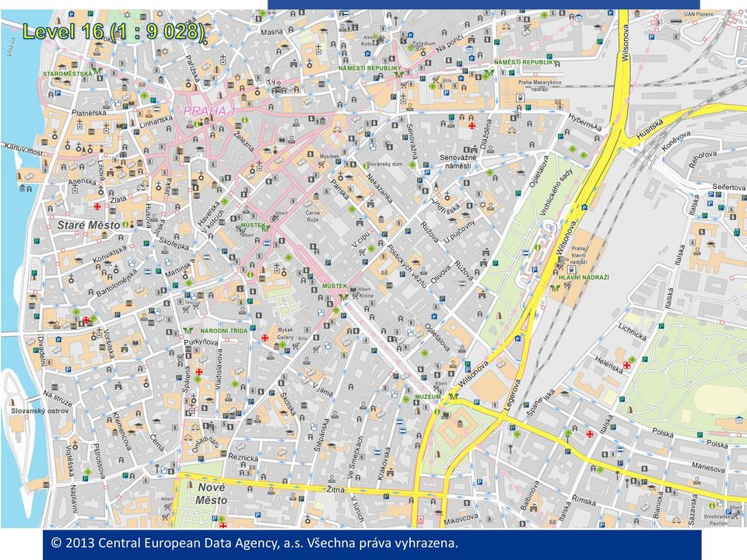
Task: Click the copyright Central European Data Agency text
Action: [254, 543]
